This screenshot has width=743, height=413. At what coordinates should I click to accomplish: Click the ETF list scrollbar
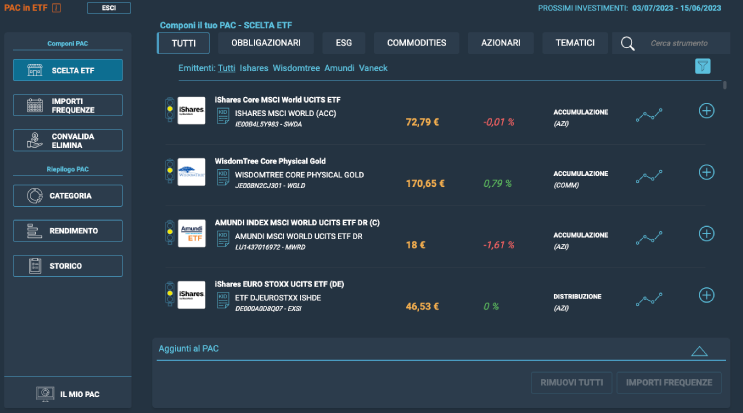pos(725,85)
